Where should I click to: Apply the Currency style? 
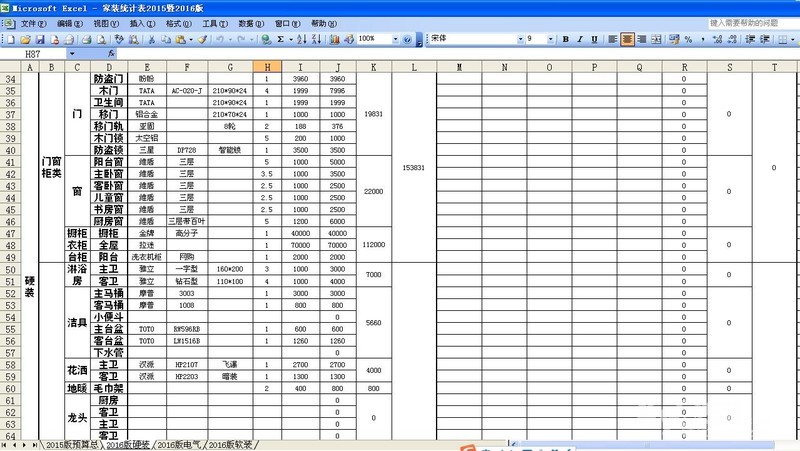coord(674,39)
